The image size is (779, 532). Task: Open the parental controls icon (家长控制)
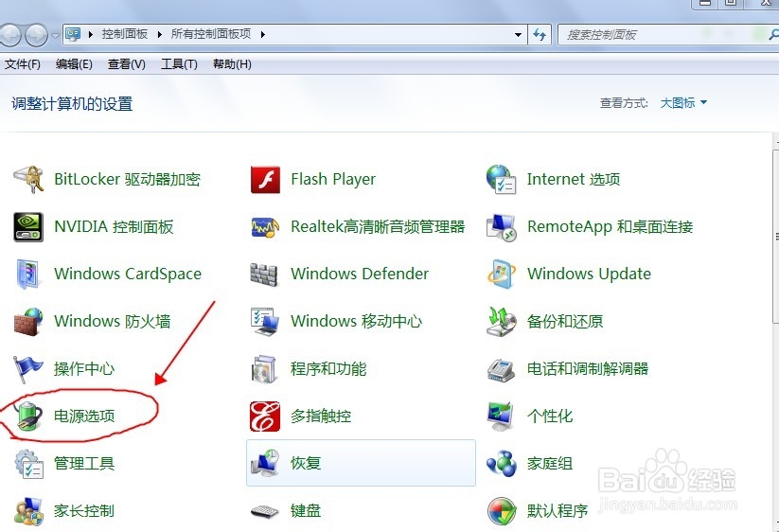click(x=28, y=511)
